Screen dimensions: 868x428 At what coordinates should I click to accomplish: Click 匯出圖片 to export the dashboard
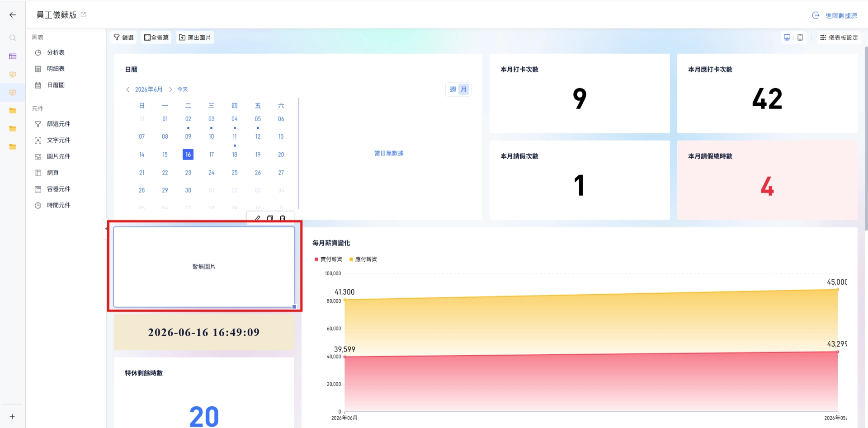tap(195, 38)
